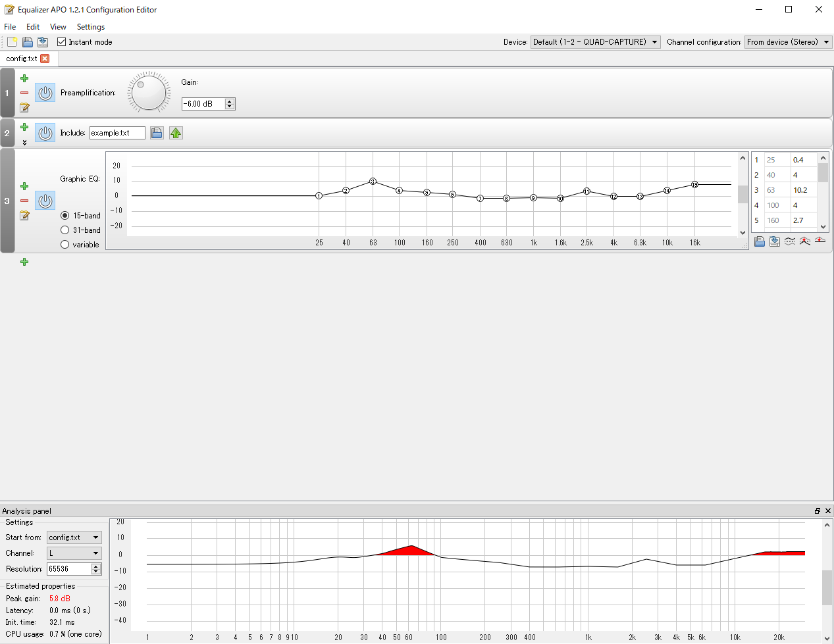This screenshot has height=644, width=834.
Task: Export the Graphic EQ curve to file
Action: click(x=775, y=241)
